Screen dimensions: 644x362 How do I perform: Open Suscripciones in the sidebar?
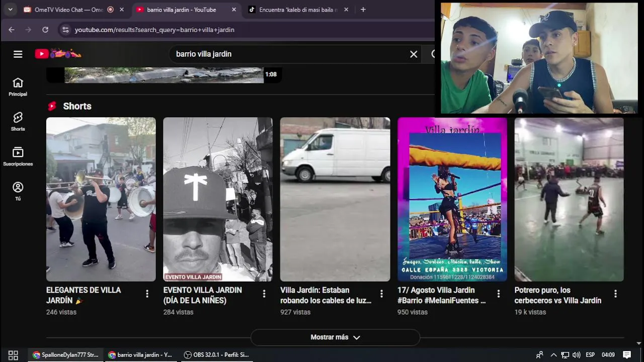coord(18,157)
